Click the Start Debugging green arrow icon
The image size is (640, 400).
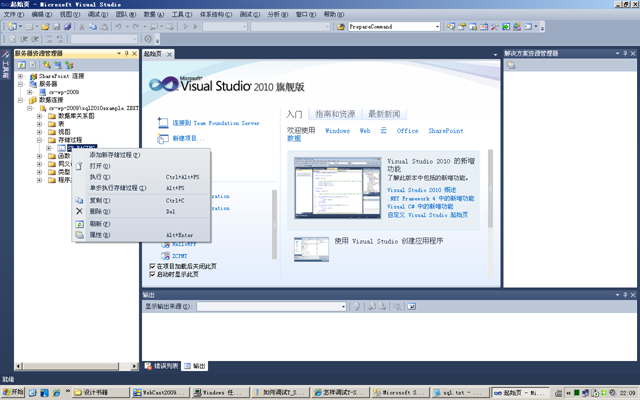185,27
